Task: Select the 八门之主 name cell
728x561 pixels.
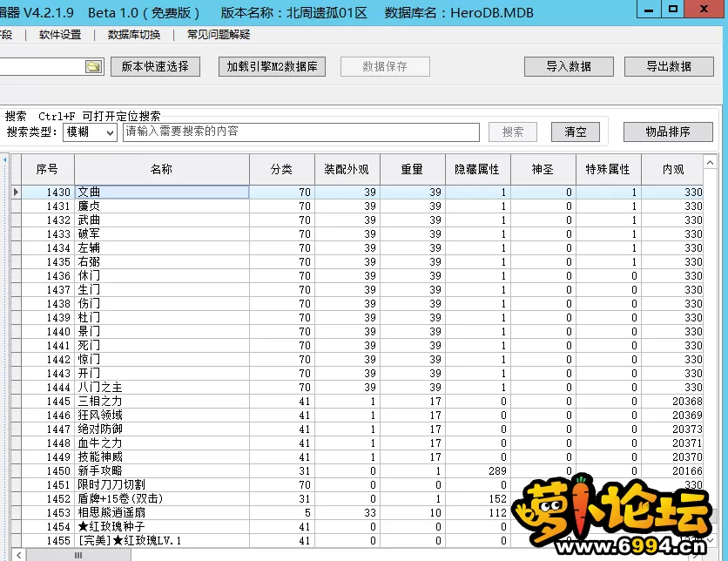Action: point(162,387)
